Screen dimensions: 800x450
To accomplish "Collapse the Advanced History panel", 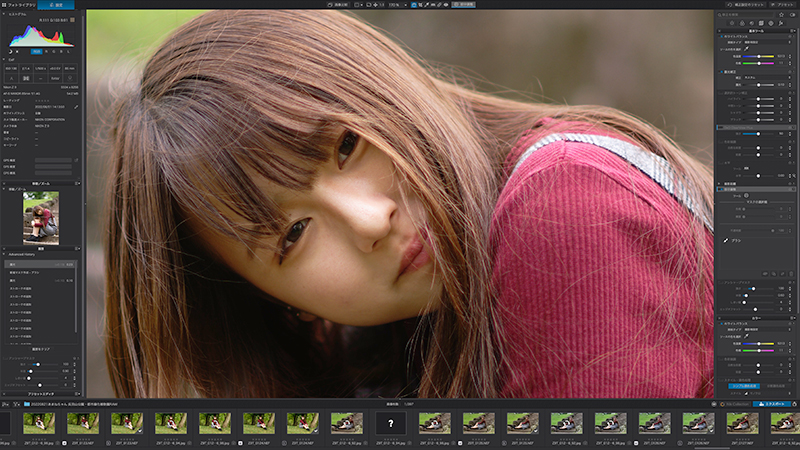I will click(x=4, y=254).
